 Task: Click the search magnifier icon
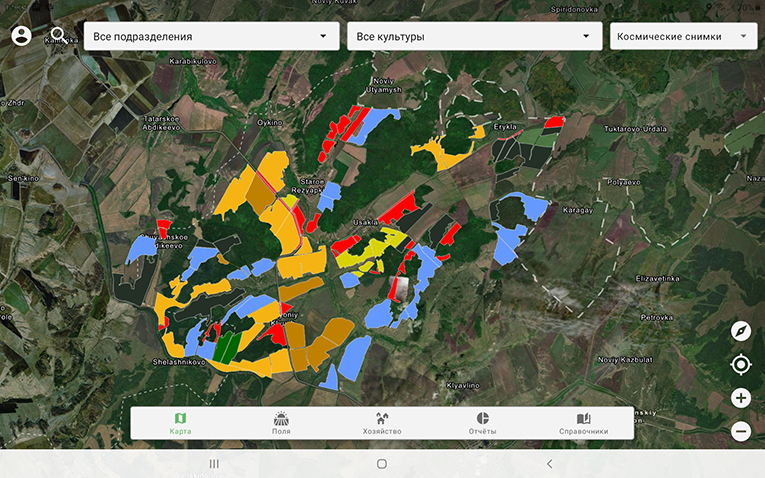tap(59, 36)
